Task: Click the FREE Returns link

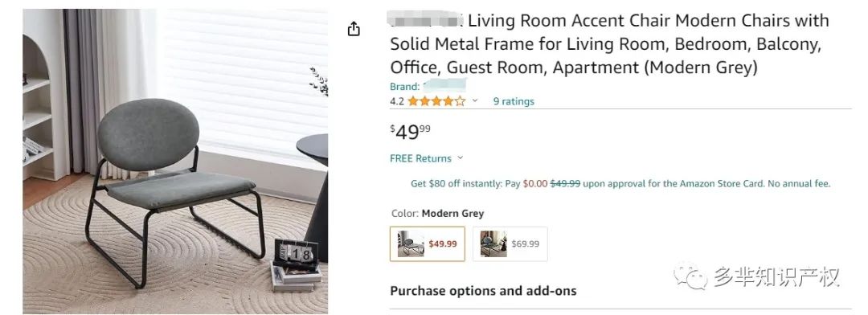Action: click(420, 158)
